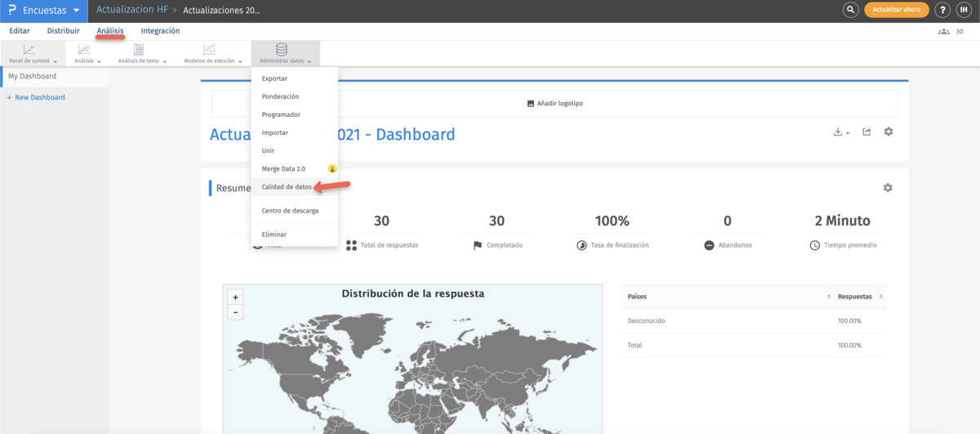Image resolution: width=980 pixels, height=434 pixels.
Task: Expand the Panel de control dropdown arrow
Action: click(x=55, y=61)
